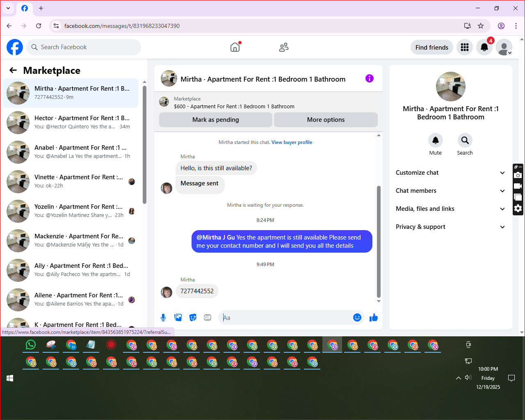The height and width of the screenshot is (420, 525).
Task: Click the gear icon in side capture toolbar
Action: 518,208
